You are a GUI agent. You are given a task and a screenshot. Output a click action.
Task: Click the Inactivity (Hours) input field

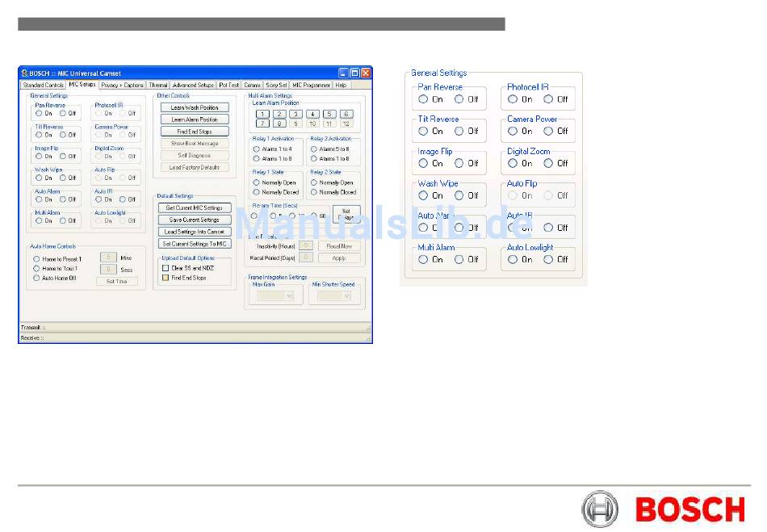click(306, 245)
